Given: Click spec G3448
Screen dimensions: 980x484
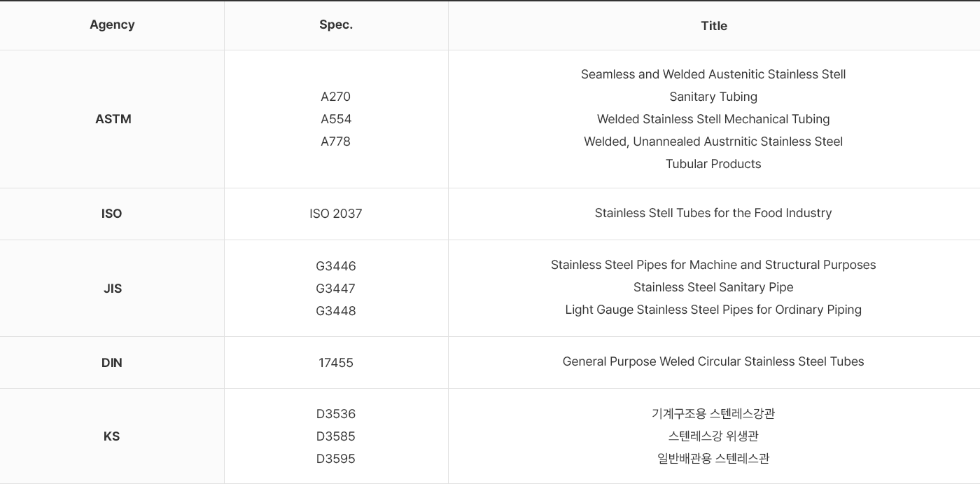Looking at the screenshot, I should coord(336,311).
